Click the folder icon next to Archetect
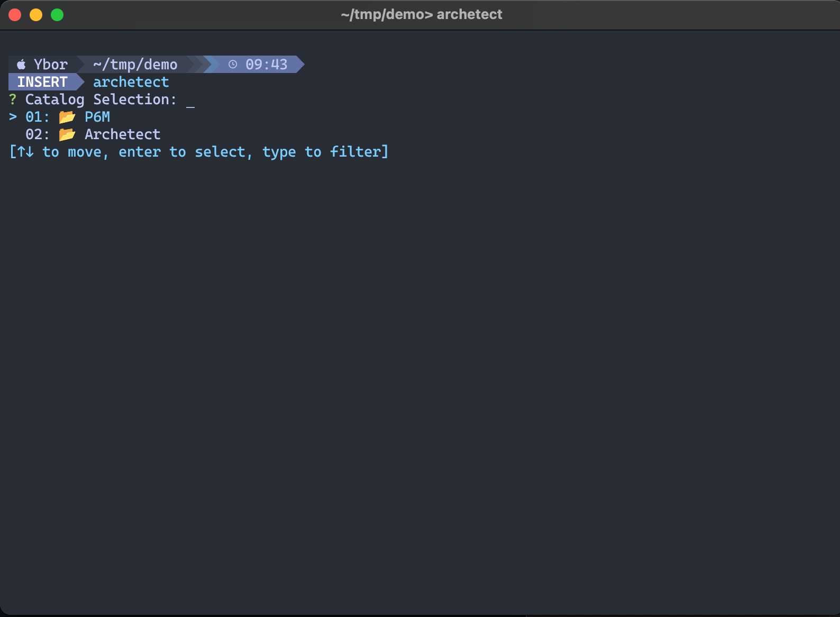Image resolution: width=840 pixels, height=617 pixels. tap(67, 134)
